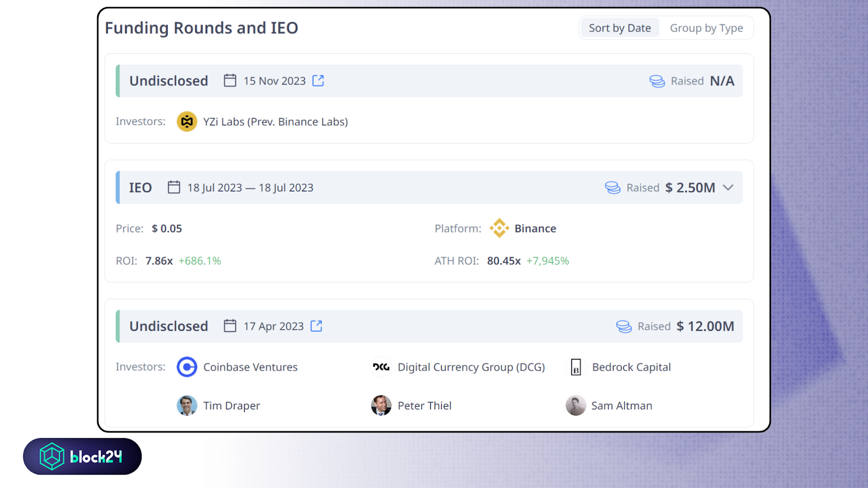
Task: Click the YZi Labs logo icon
Action: [x=187, y=121]
